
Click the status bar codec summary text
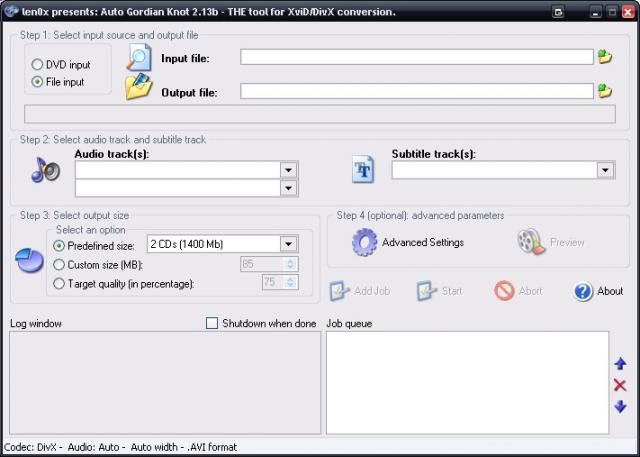click(x=120, y=447)
